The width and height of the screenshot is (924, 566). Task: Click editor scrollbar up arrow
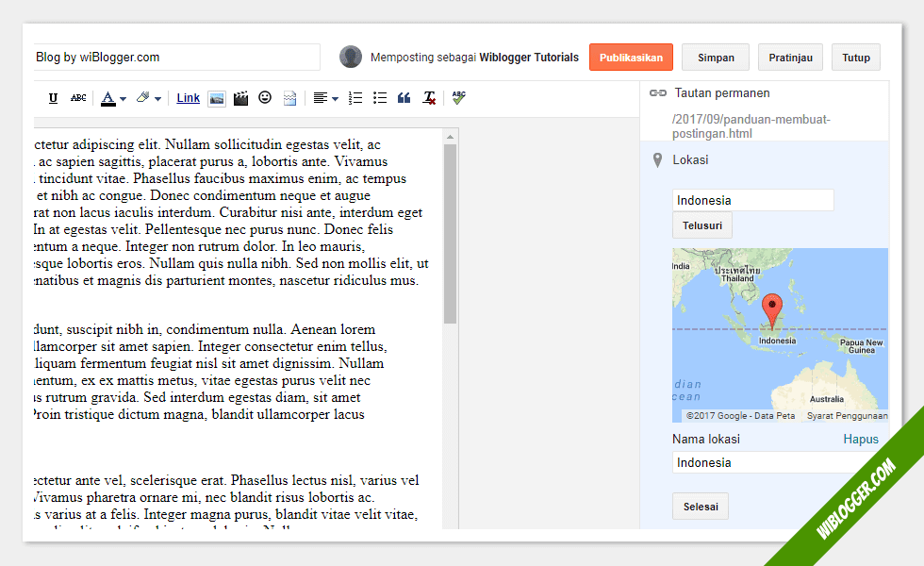coord(451,137)
